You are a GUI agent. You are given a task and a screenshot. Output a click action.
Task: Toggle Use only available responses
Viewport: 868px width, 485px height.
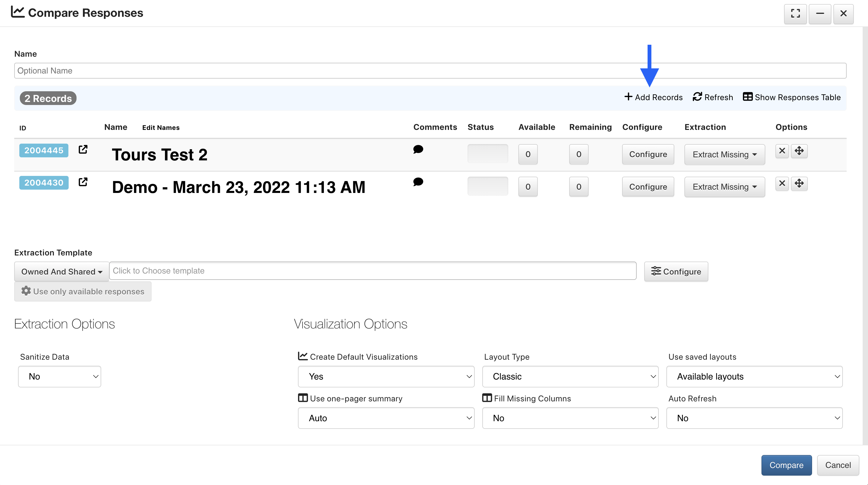click(83, 291)
